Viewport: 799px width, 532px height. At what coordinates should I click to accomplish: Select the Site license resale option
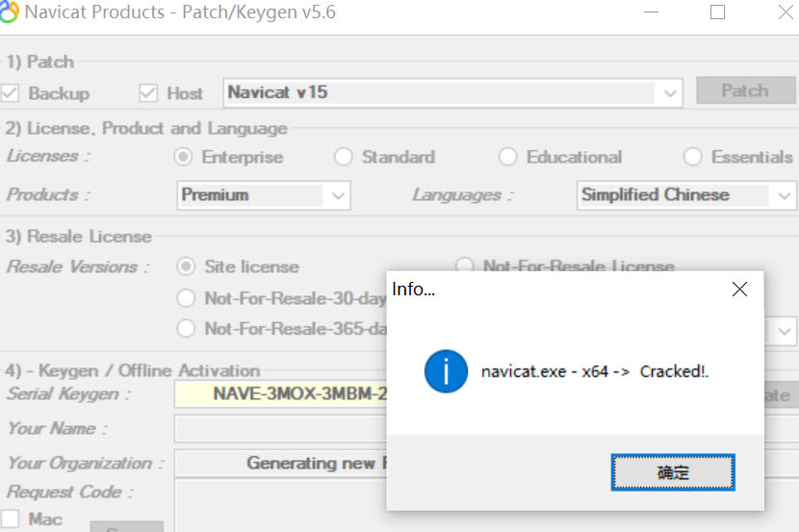point(186,266)
